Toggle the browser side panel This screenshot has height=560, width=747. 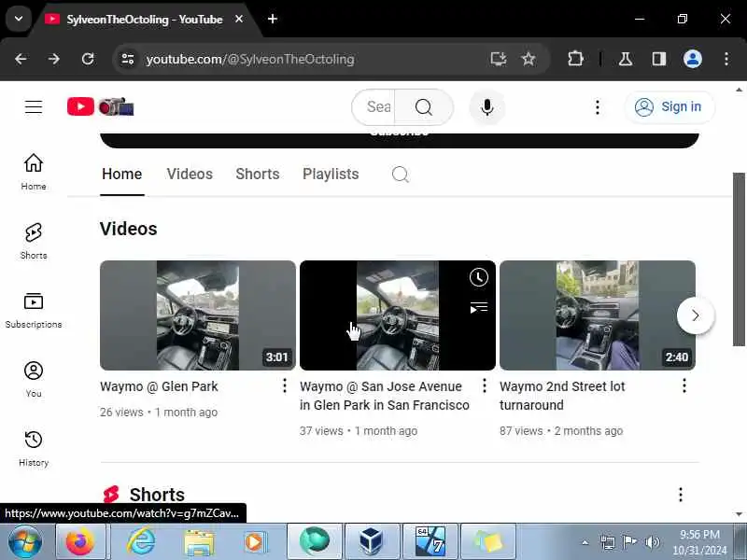pos(659,59)
